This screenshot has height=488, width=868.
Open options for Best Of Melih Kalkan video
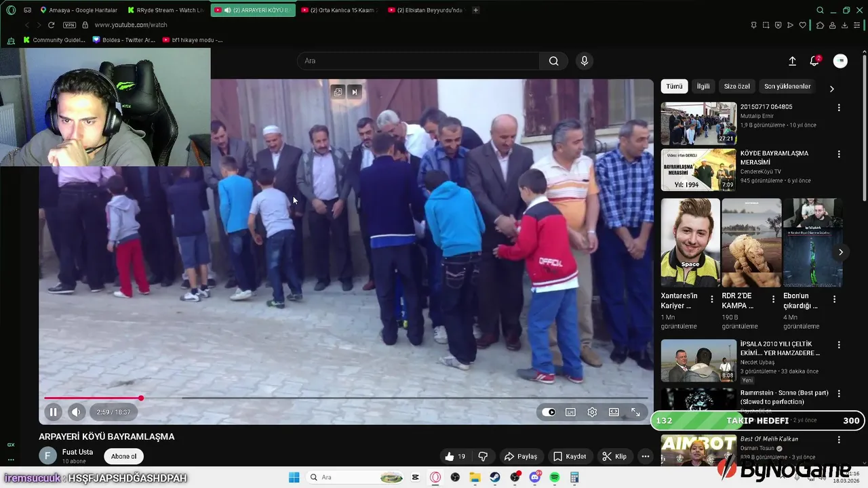click(x=839, y=439)
